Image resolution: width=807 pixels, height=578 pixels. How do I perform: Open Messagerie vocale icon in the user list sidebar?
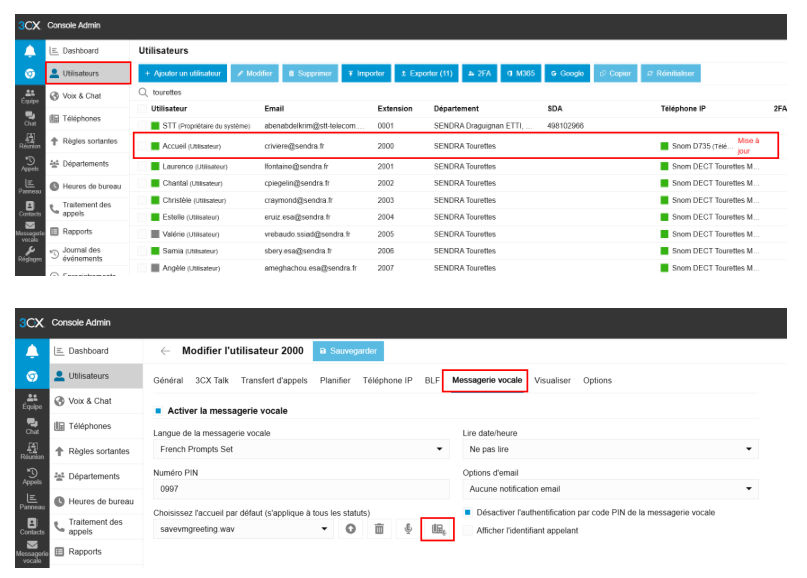coord(30,232)
